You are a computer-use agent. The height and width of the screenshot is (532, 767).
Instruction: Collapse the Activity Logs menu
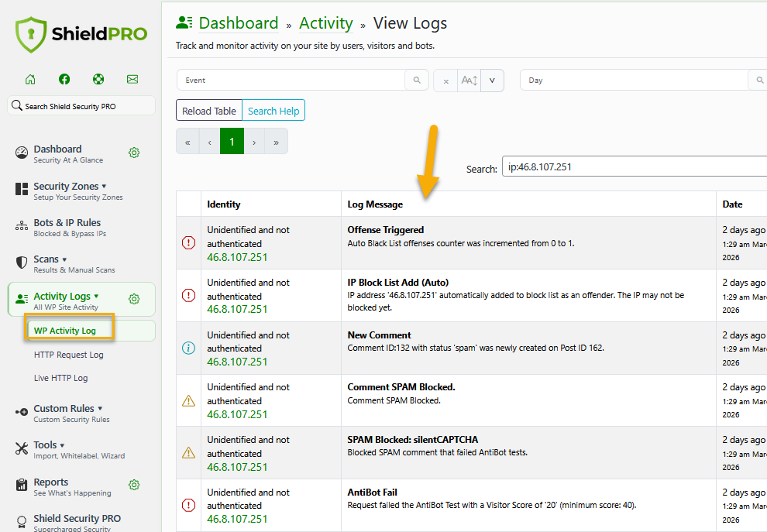coord(96,297)
